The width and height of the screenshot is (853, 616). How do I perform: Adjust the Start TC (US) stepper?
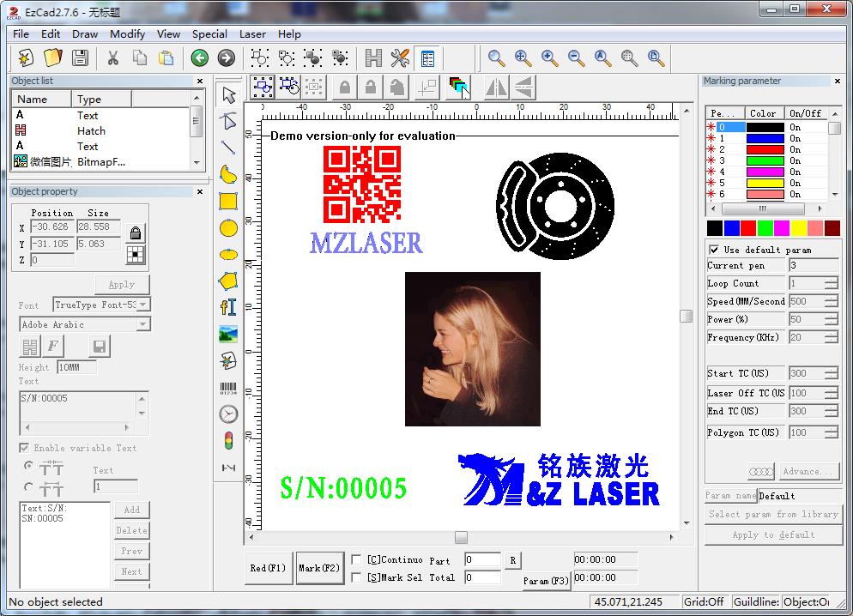click(832, 373)
